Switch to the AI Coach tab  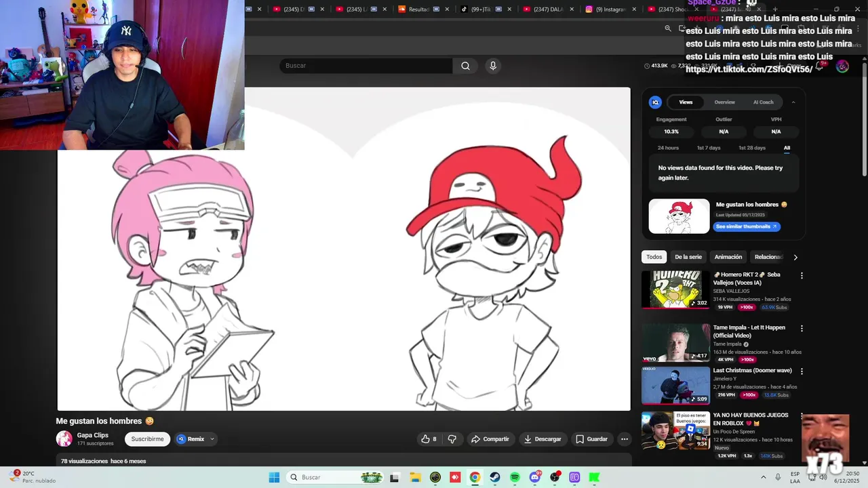coord(764,102)
